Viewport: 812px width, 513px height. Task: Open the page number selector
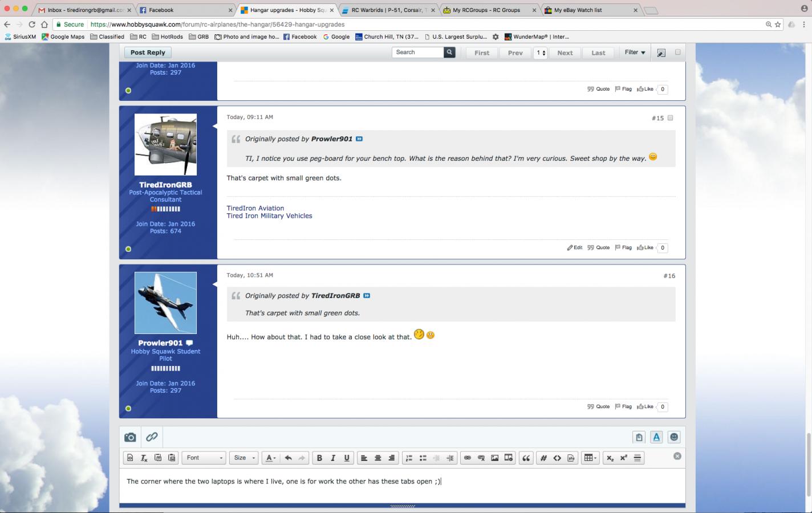[x=541, y=53]
